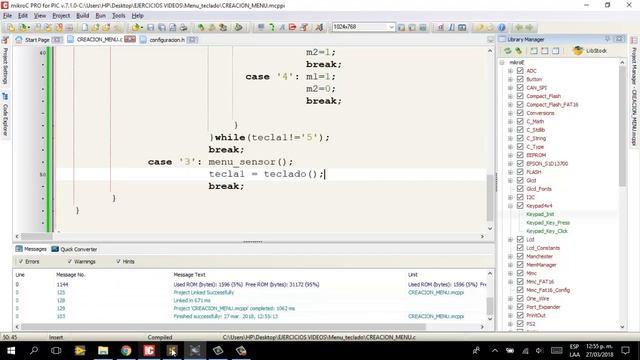The image size is (640, 360).
Task: Click the Save file toolbar icon
Action: tap(151, 27)
